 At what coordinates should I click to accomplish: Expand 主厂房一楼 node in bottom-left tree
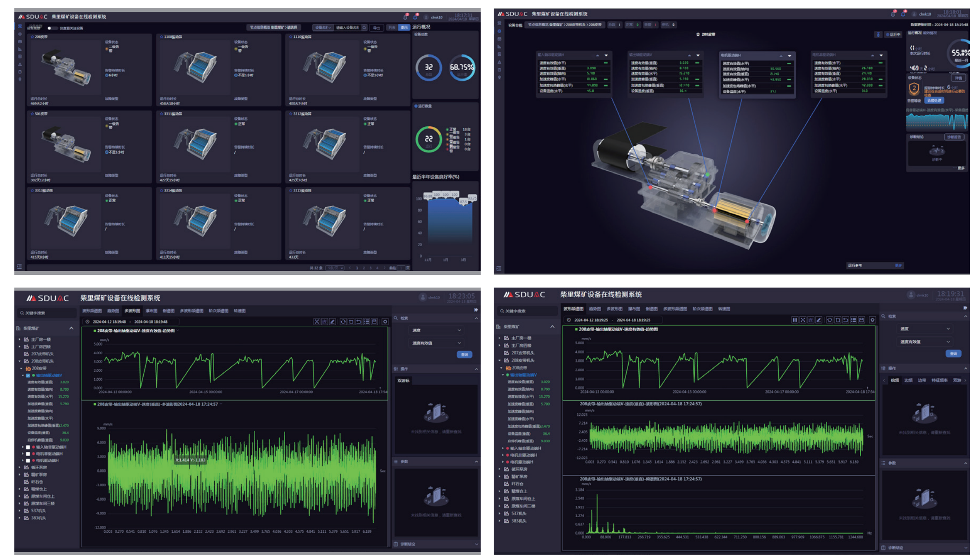pyautogui.click(x=19, y=339)
